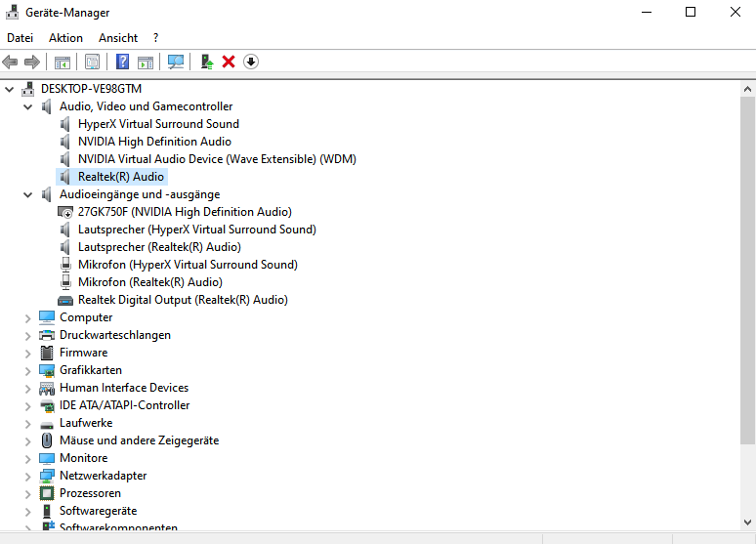The height and width of the screenshot is (544, 756).
Task: Collapse Audio, Video und Gamecontroller
Action: (x=28, y=106)
